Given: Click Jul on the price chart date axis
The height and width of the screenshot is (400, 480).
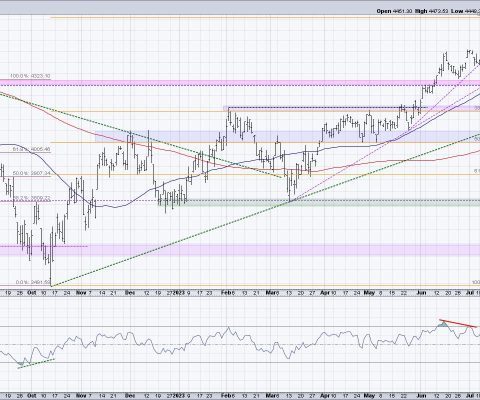Looking at the screenshot, I should coord(469,293).
